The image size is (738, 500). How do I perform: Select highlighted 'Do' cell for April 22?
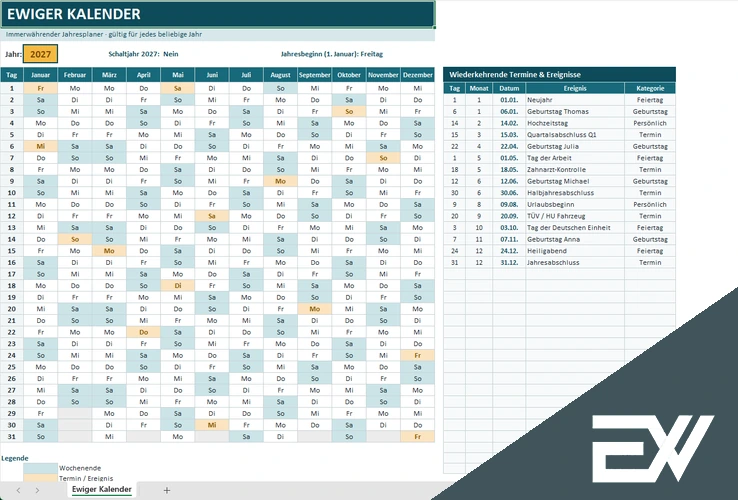coord(144,332)
